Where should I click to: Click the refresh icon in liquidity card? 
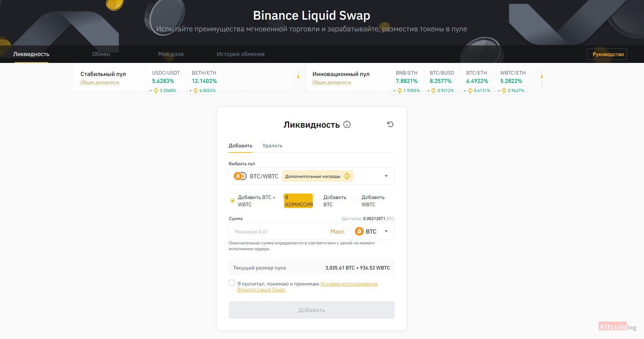390,124
